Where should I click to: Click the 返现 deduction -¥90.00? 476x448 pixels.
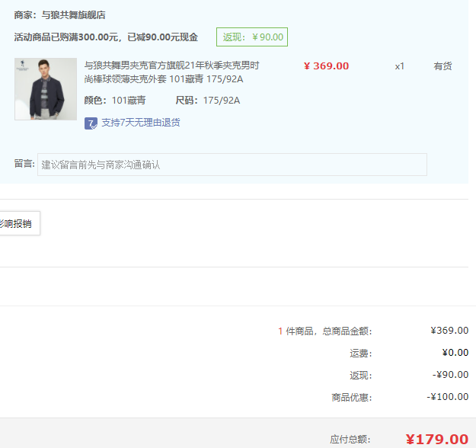pyautogui.click(x=451, y=375)
